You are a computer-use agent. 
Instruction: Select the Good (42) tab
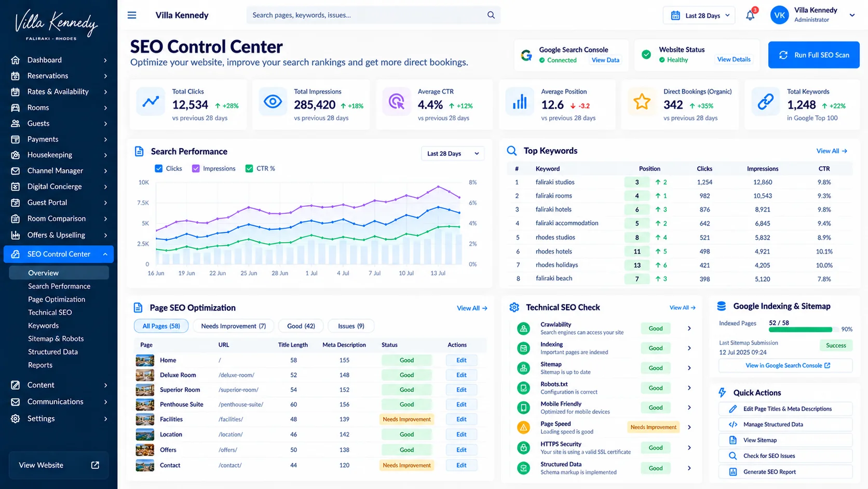click(301, 326)
